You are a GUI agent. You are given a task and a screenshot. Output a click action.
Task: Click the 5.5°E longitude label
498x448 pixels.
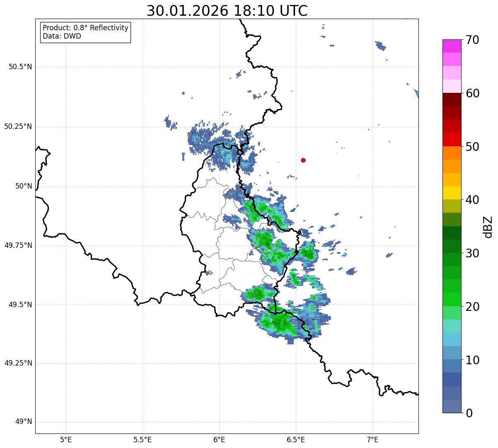[143, 439]
